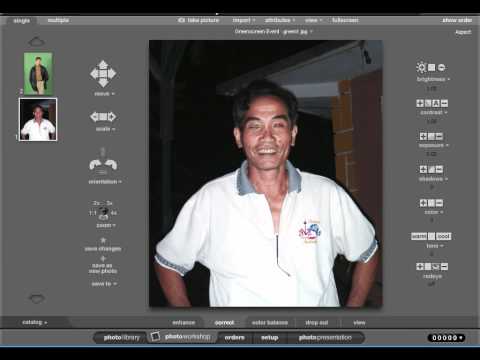Expand the brightness dropdown arrow

tap(449, 79)
